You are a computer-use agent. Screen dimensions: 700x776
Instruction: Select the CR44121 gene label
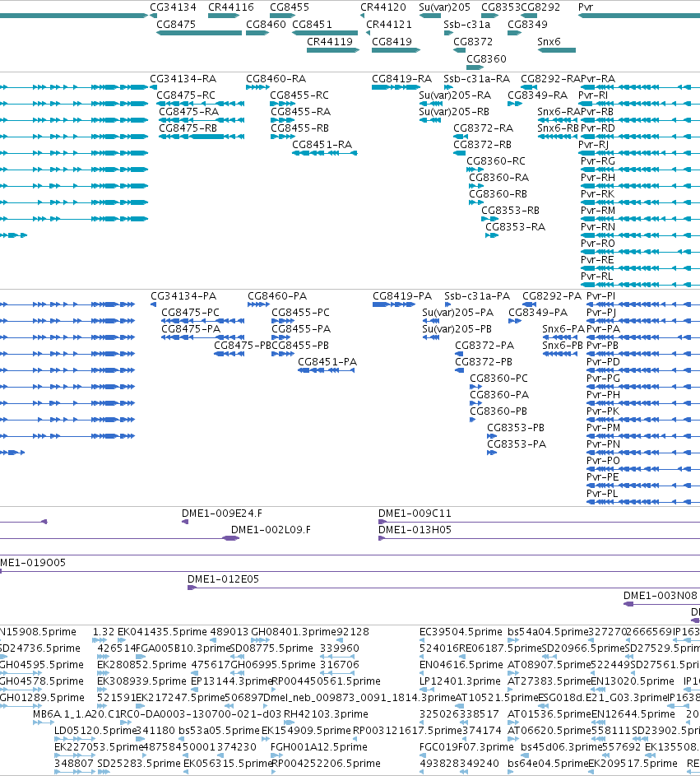click(x=389, y=25)
